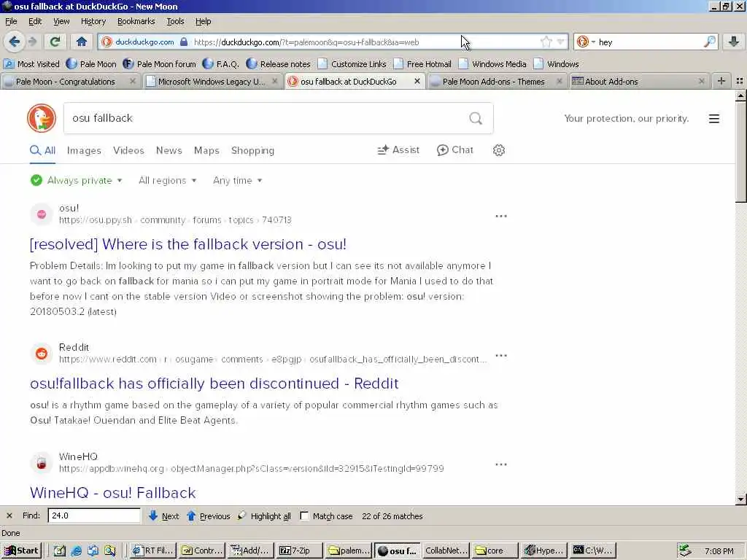The image size is (747, 560).
Task: Open more options for WineHQ result
Action: tap(501, 464)
